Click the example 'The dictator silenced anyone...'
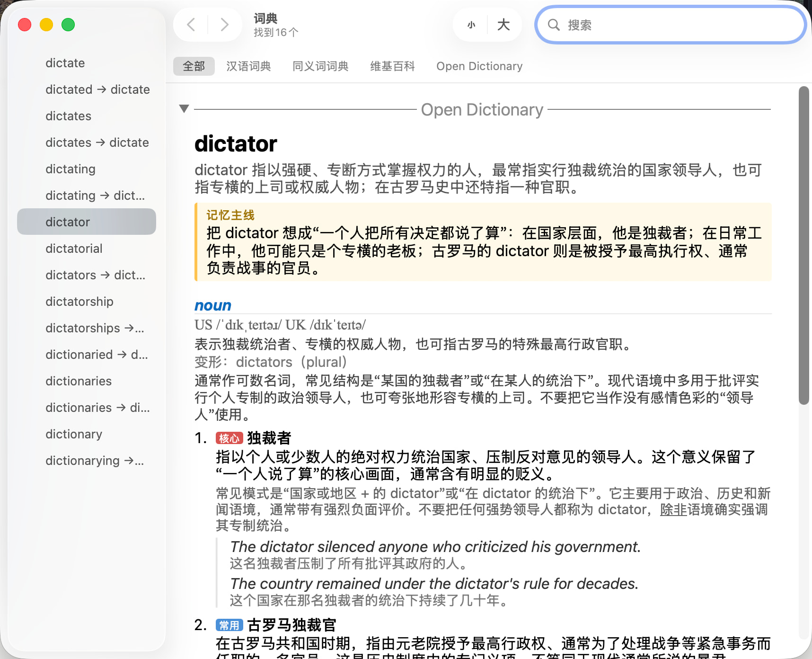Image resolution: width=812 pixels, height=659 pixels. [x=435, y=547]
